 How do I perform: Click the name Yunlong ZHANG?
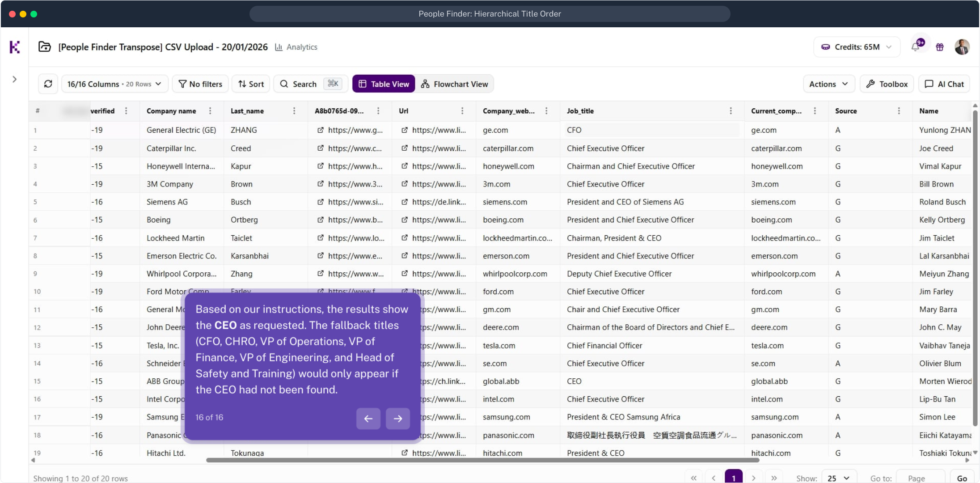pyautogui.click(x=945, y=130)
